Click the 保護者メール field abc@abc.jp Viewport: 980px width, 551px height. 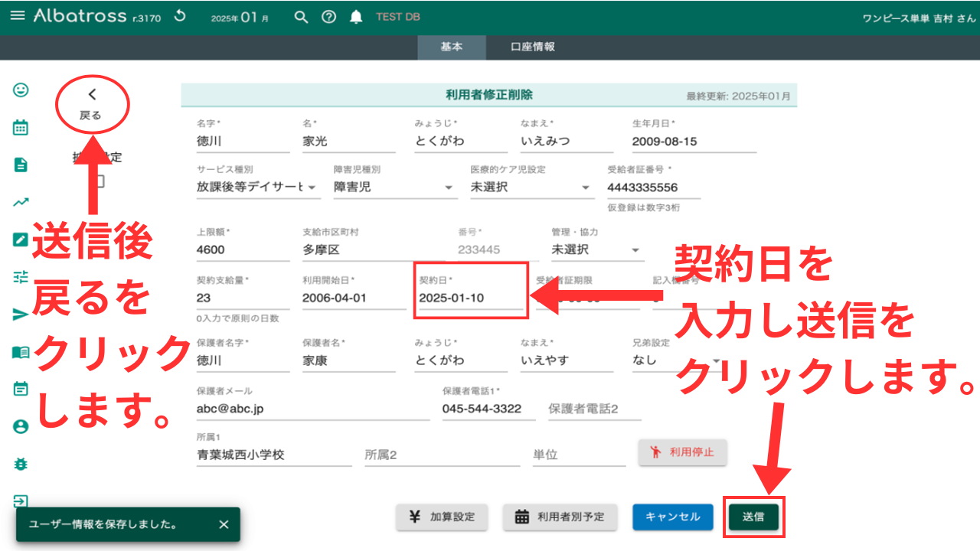tap(313, 409)
